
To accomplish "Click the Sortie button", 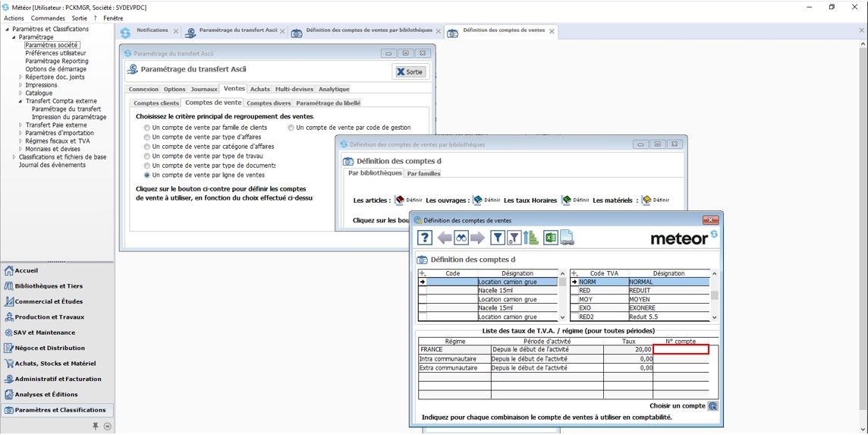I will tap(409, 71).
